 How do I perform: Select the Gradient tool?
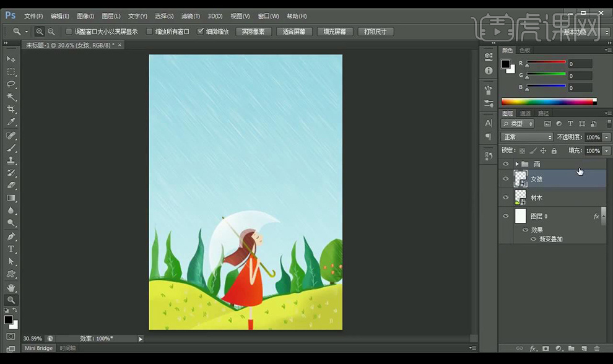point(11,198)
